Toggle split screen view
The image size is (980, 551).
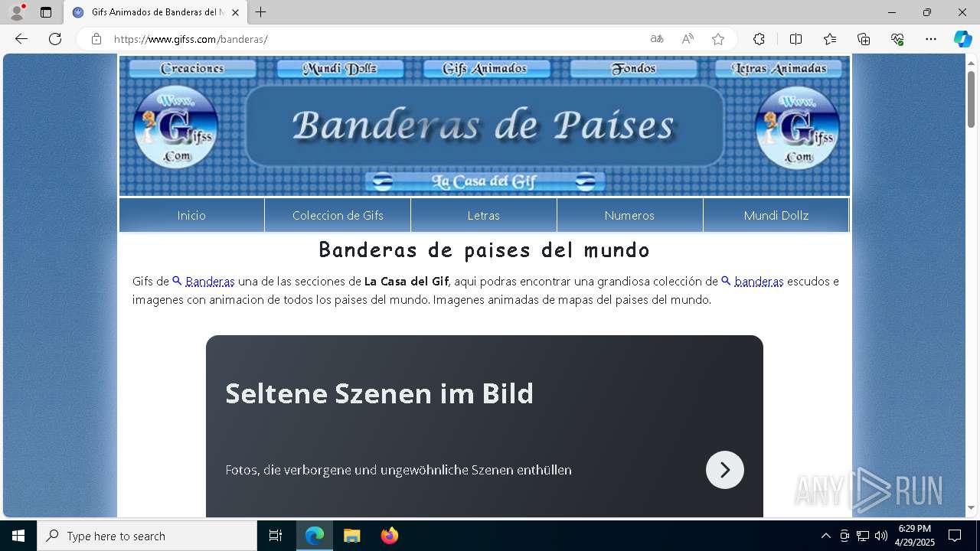pyautogui.click(x=795, y=39)
